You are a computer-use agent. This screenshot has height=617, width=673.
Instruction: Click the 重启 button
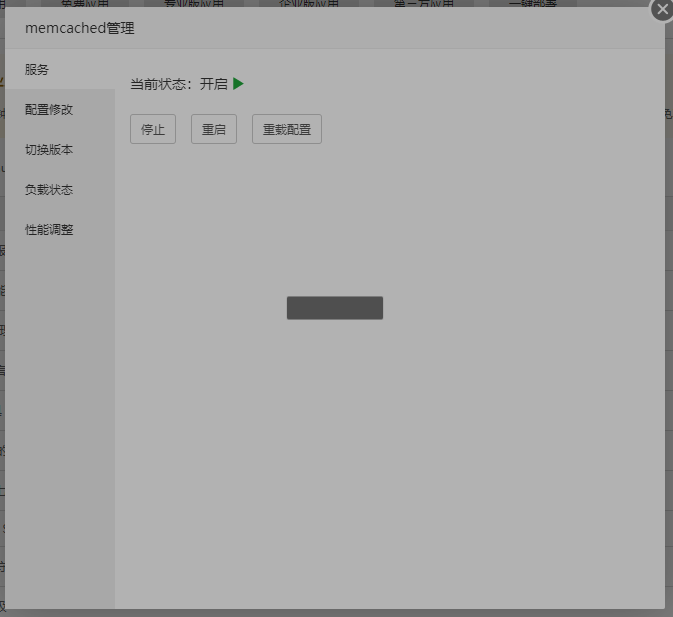pyautogui.click(x=214, y=129)
